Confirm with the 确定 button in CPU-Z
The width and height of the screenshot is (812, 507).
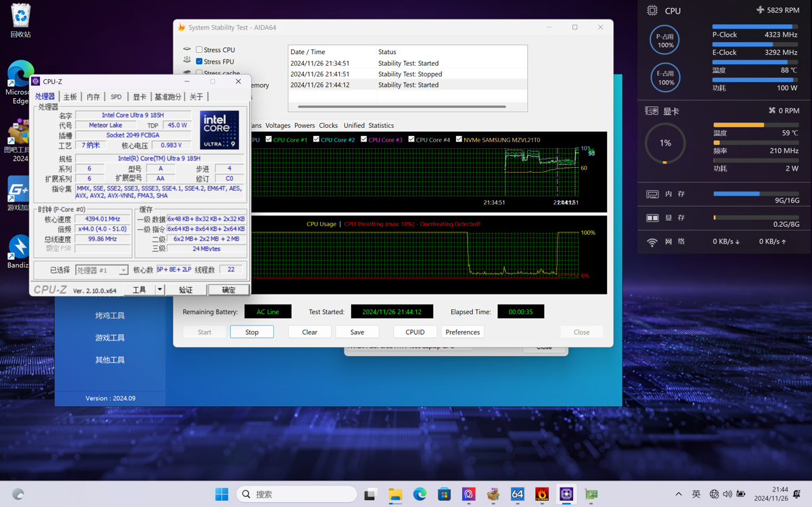pyautogui.click(x=229, y=290)
